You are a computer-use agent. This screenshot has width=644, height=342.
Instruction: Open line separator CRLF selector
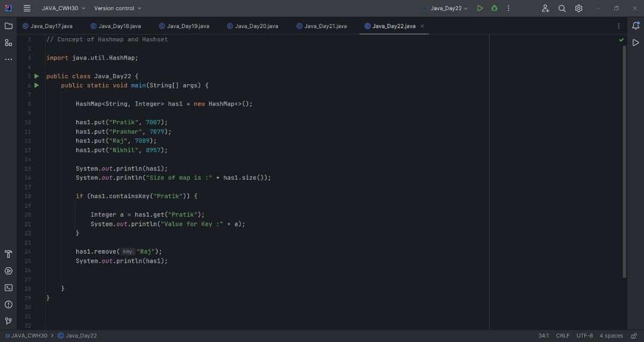click(563, 336)
